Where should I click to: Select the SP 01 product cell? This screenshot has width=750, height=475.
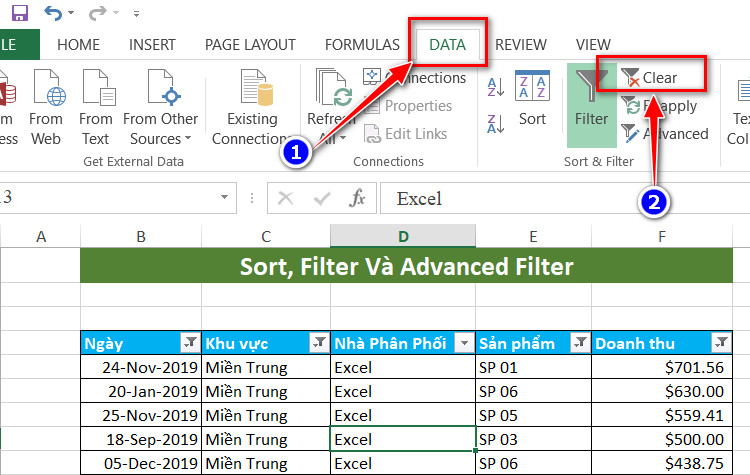coord(533,367)
